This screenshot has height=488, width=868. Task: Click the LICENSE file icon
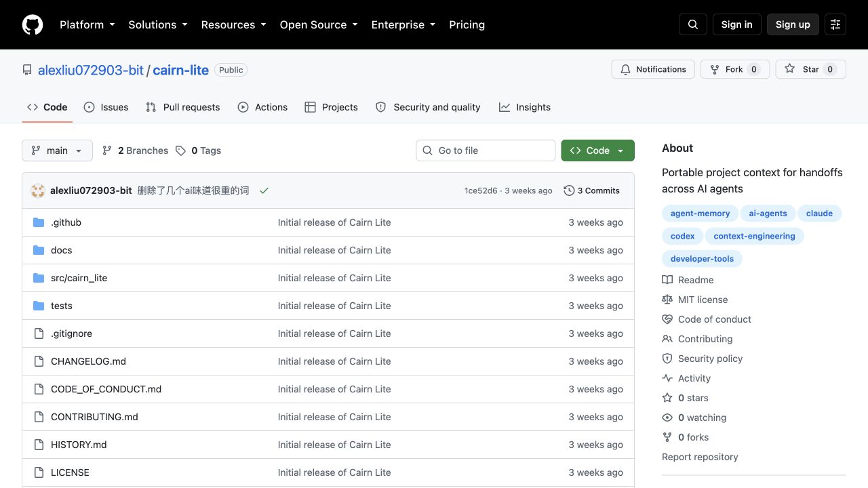[x=39, y=472]
